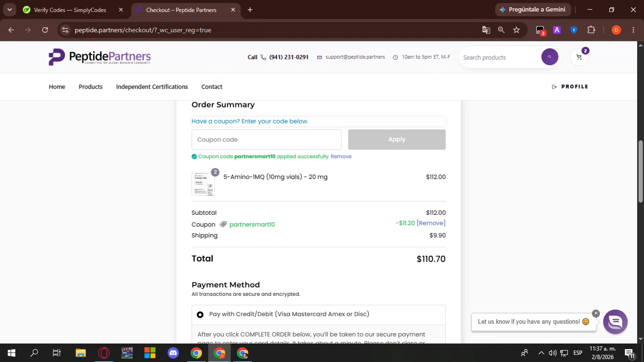Open the Windows notification center
Screen dimensions: 644x362
click(x=630, y=353)
